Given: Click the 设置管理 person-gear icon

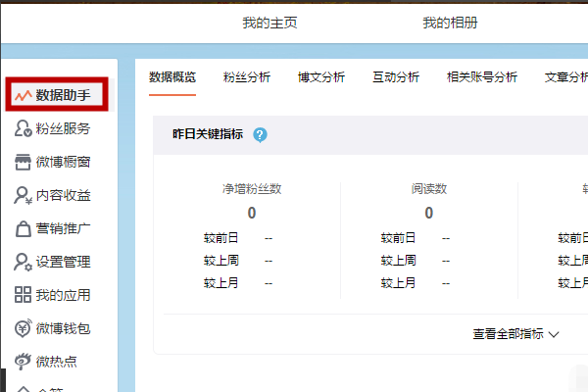Looking at the screenshot, I should pos(23,262).
